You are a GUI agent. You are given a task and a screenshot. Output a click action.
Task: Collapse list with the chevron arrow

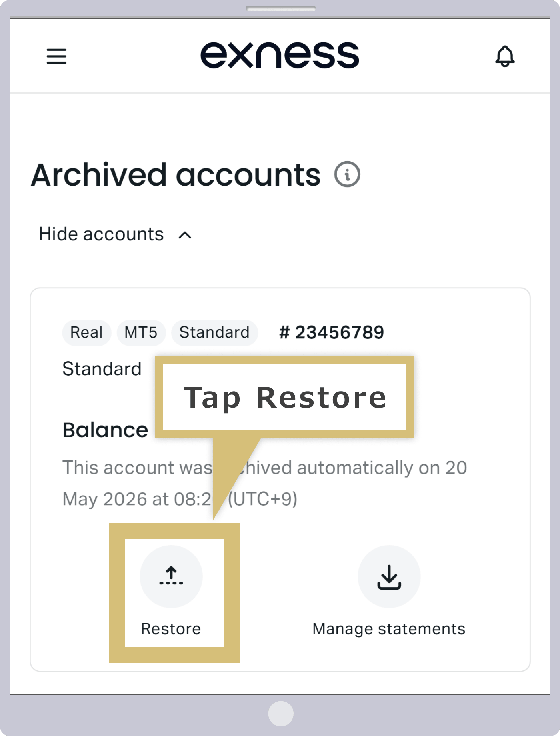tap(185, 235)
